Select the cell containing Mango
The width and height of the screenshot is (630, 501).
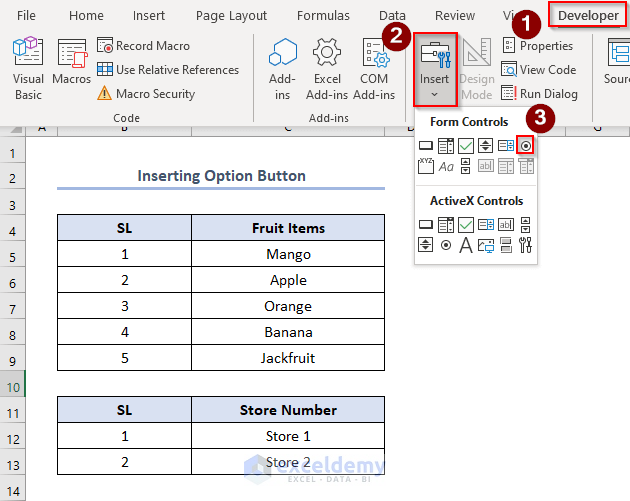pyautogui.click(x=288, y=254)
